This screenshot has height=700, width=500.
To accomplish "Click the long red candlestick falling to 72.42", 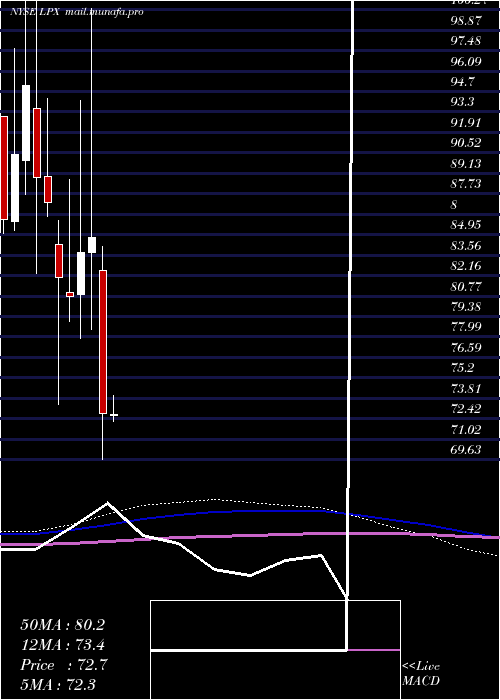I will point(103,342).
